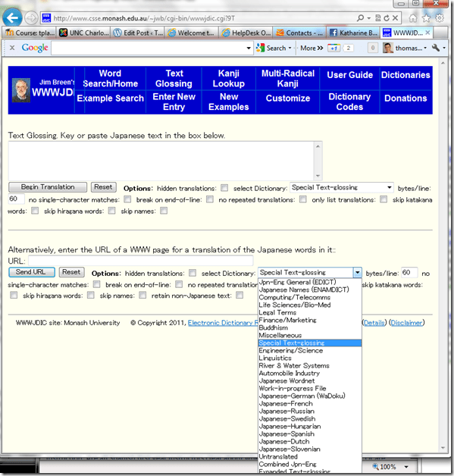Open browser Tools gear icon

(x=440, y=18)
